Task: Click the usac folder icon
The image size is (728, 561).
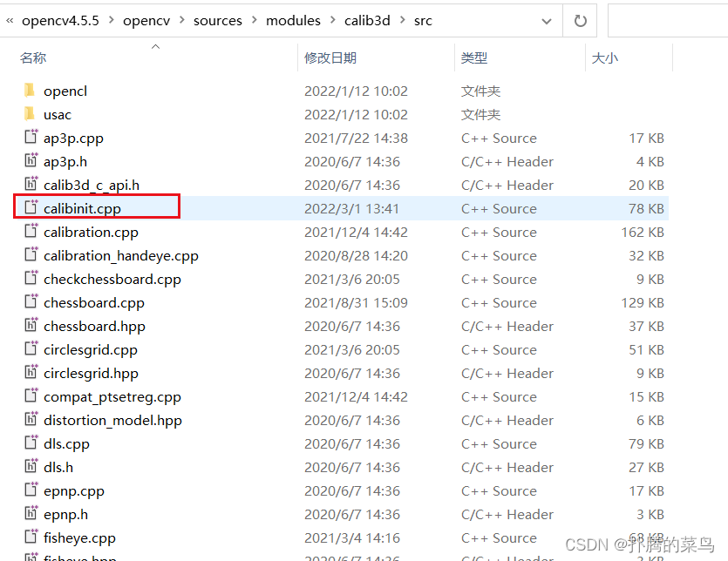Action: point(30,114)
